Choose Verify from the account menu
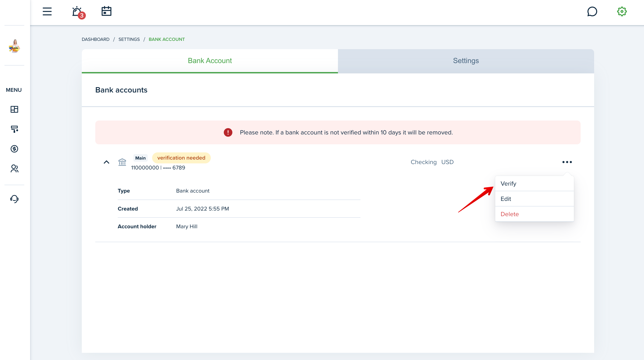 (535, 184)
